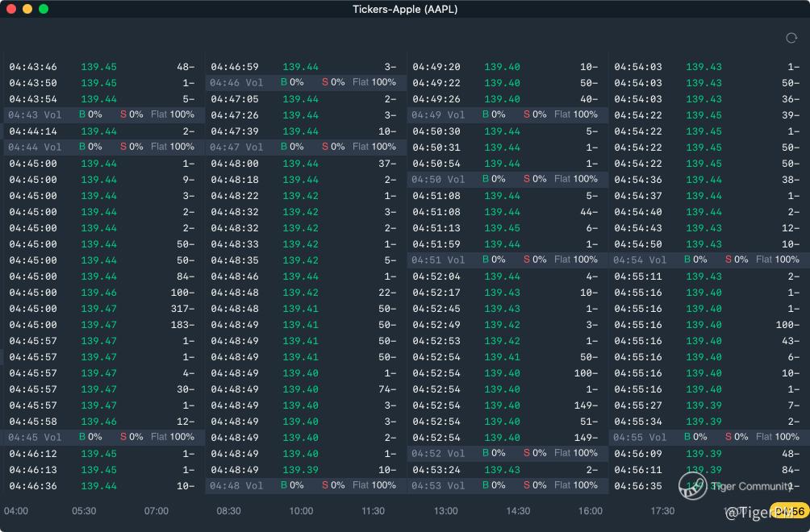Click the 04:48:22 tick row
The width and height of the screenshot is (810, 532).
(x=306, y=196)
